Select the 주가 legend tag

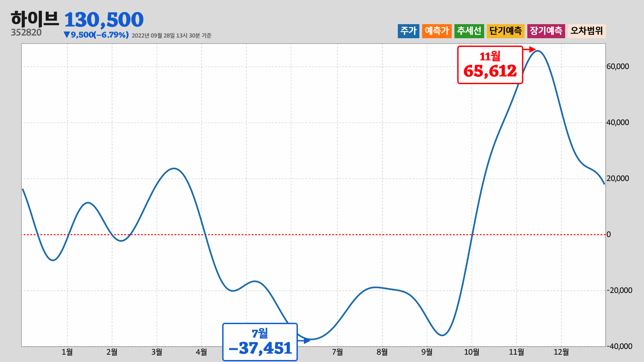[x=409, y=31]
